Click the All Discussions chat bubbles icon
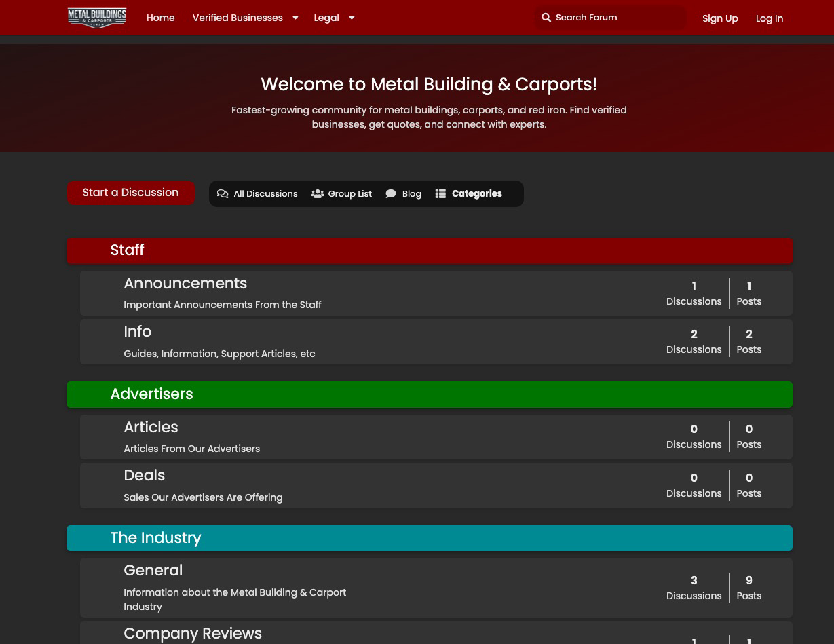The height and width of the screenshot is (644, 834). [x=223, y=194]
